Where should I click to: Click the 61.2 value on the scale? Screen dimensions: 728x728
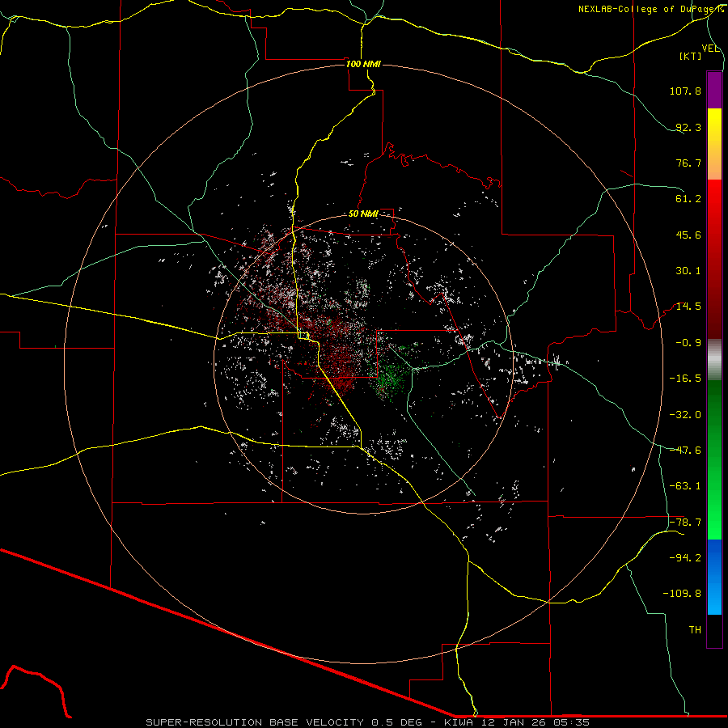pyautogui.click(x=688, y=199)
